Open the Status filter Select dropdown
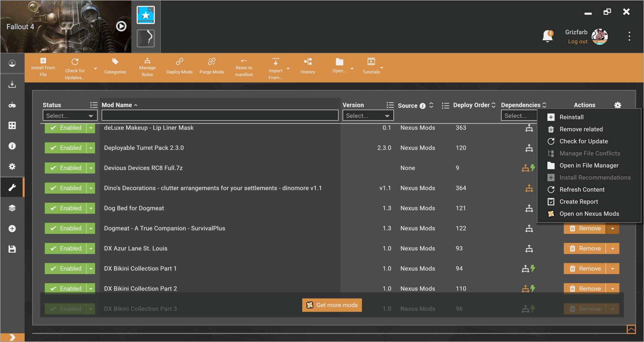644x342 pixels. (x=70, y=115)
